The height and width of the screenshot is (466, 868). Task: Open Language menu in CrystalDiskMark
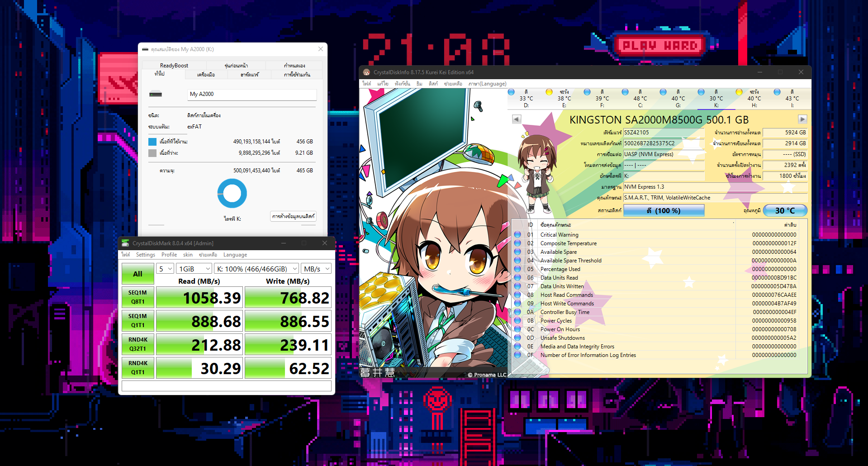pyautogui.click(x=235, y=255)
